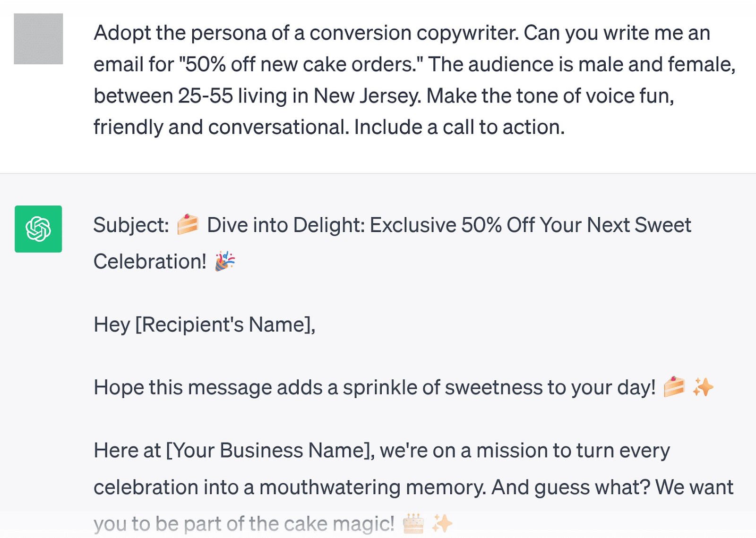Click the gray user avatar square
This screenshot has height=538, width=756.
[x=38, y=39]
